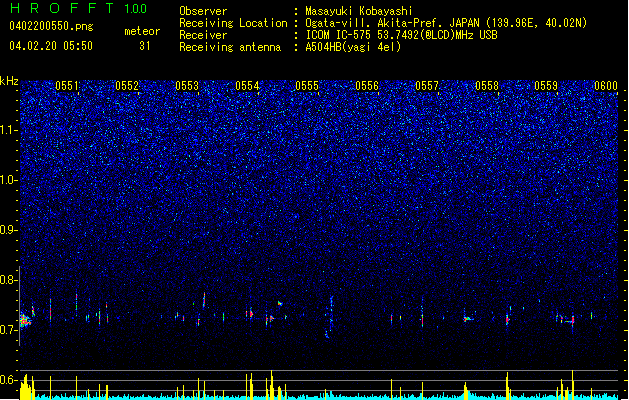This screenshot has height=400, width=629.
Task: Select the filename 0402200550.png
Action: pyautogui.click(x=51, y=26)
